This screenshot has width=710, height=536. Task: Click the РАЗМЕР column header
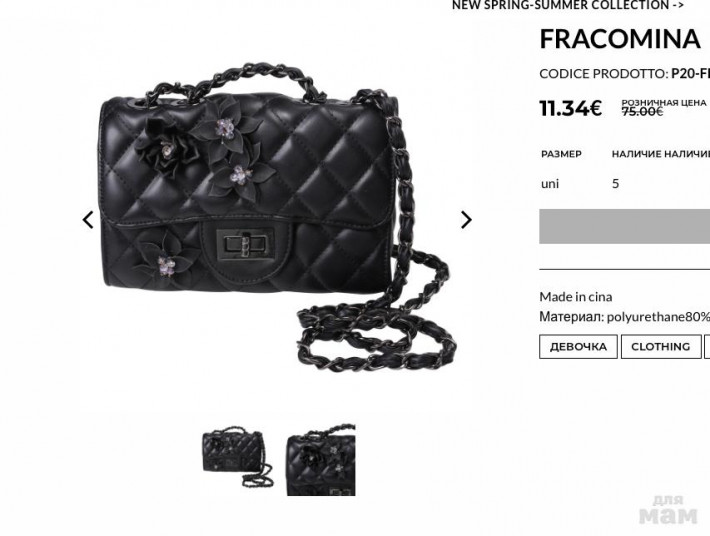(x=561, y=154)
